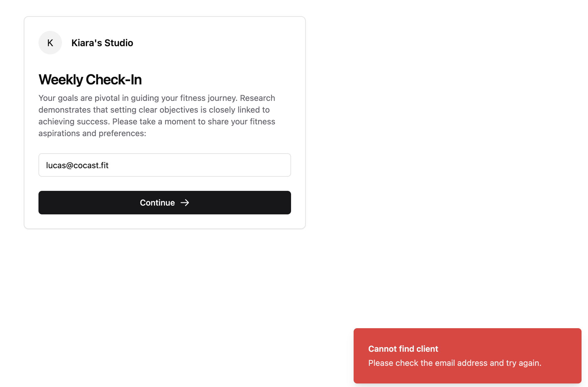Click the Kiara's Studio name
Screen dimensions: 588x387
pos(102,43)
